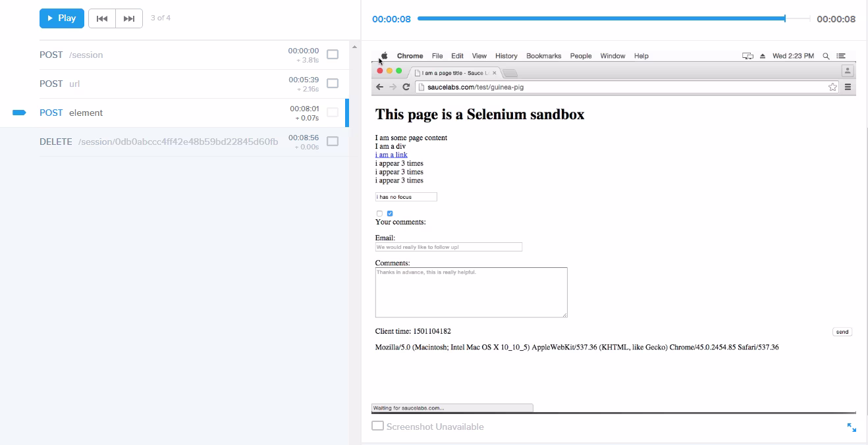Select the POST /session command row
The image size is (868, 445).
pyautogui.click(x=194, y=55)
